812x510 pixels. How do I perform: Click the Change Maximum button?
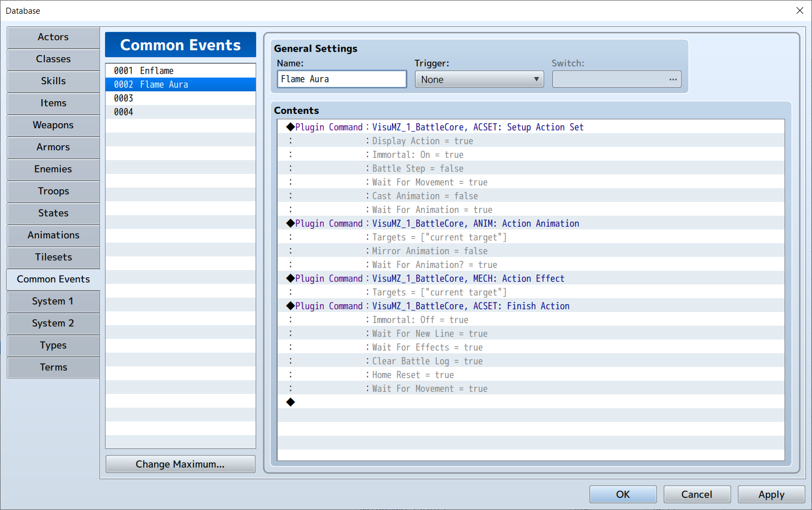pyautogui.click(x=180, y=464)
